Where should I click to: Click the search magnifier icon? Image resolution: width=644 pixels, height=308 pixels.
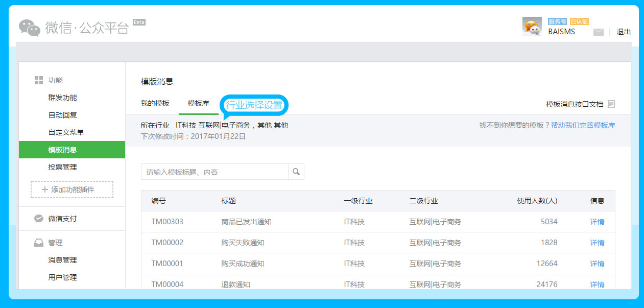(x=296, y=172)
